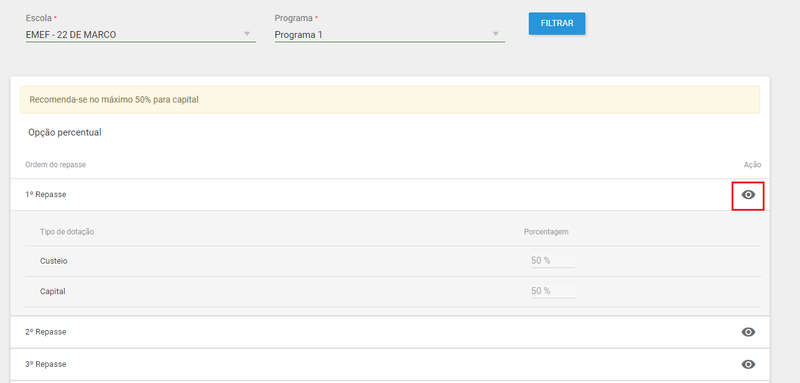
Task: View details with 2º Repasse eye icon
Action: pos(748,332)
